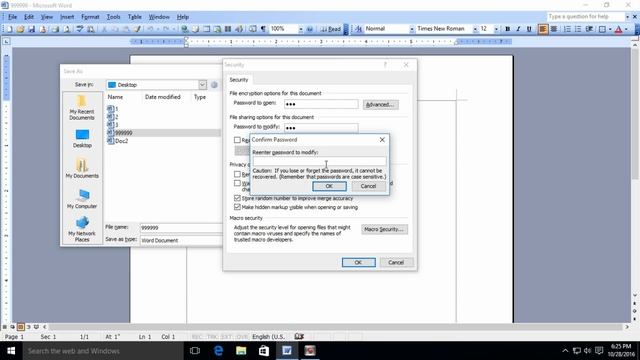Click the Styles and Formatting icon

tap(358, 29)
